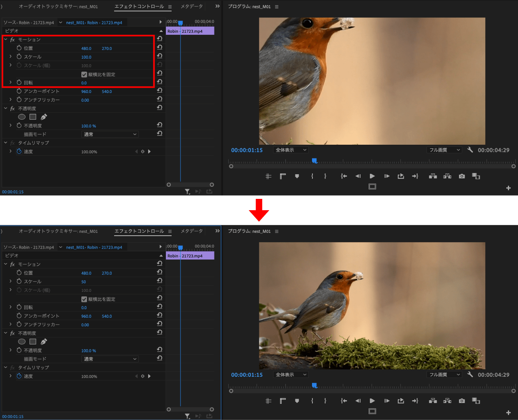Open 描画モード 通常 dropdown in upper panel
The width and height of the screenshot is (518, 420).
point(110,134)
